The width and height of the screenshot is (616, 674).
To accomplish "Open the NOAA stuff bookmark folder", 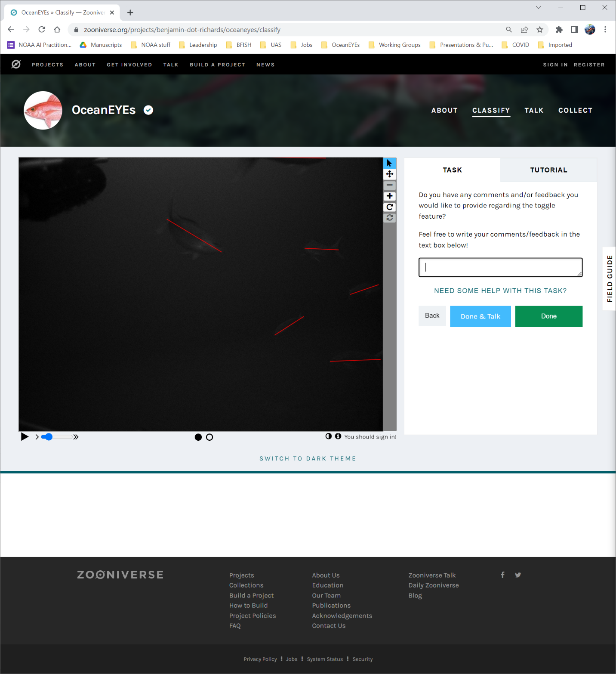I will 151,45.
